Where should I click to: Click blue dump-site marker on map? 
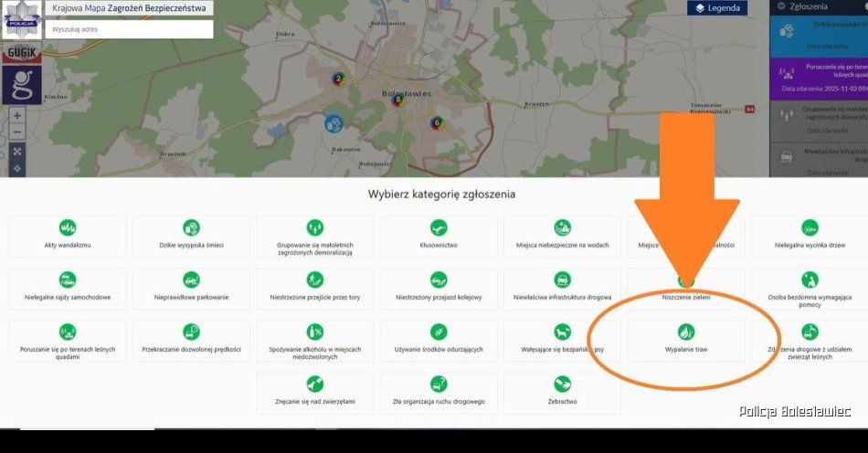pos(333,123)
